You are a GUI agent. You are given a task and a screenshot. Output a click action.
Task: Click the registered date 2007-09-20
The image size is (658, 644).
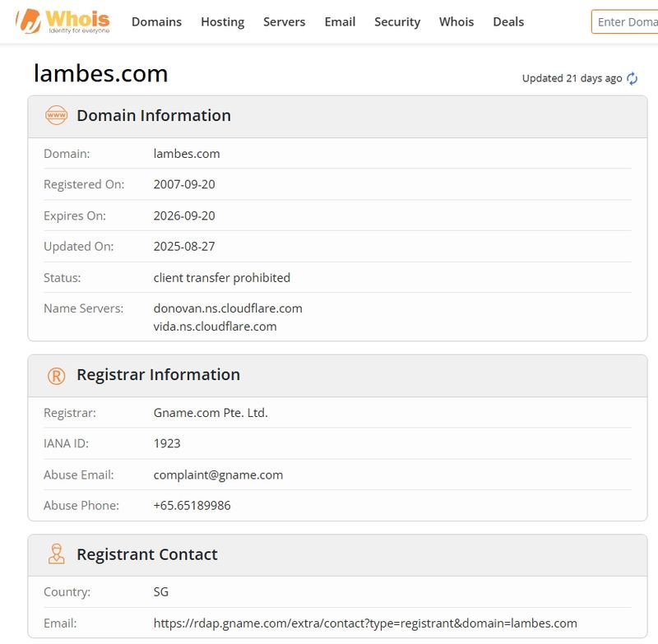click(183, 184)
